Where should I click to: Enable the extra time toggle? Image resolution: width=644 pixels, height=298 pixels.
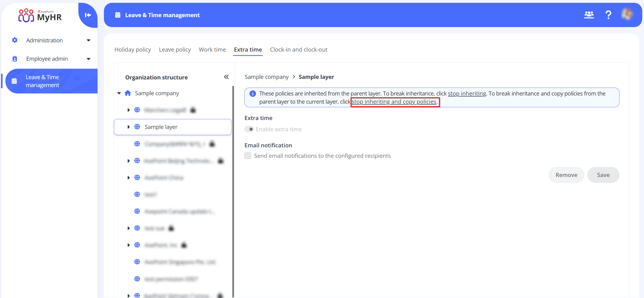(249, 129)
